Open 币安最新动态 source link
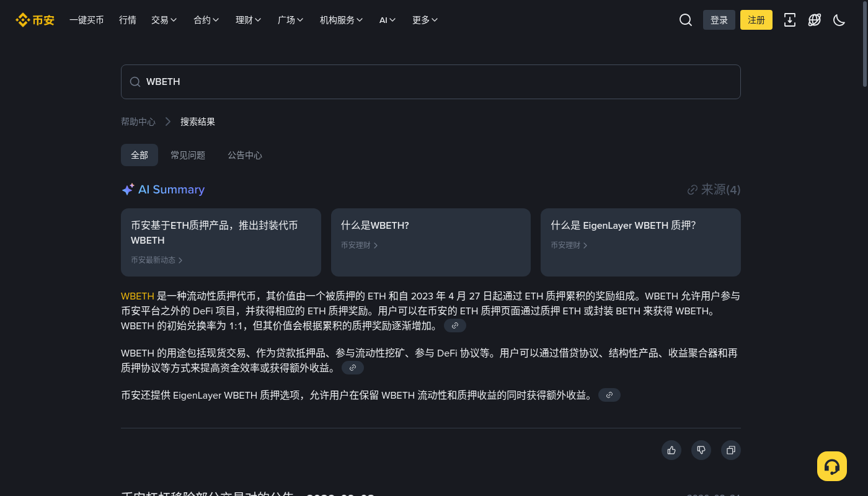The height and width of the screenshot is (496, 868). (x=157, y=260)
